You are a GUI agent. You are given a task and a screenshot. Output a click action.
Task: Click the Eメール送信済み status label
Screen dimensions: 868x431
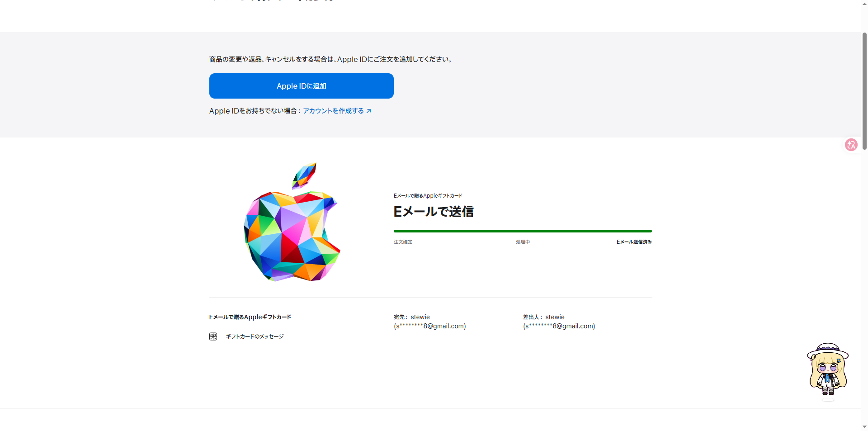(x=634, y=242)
